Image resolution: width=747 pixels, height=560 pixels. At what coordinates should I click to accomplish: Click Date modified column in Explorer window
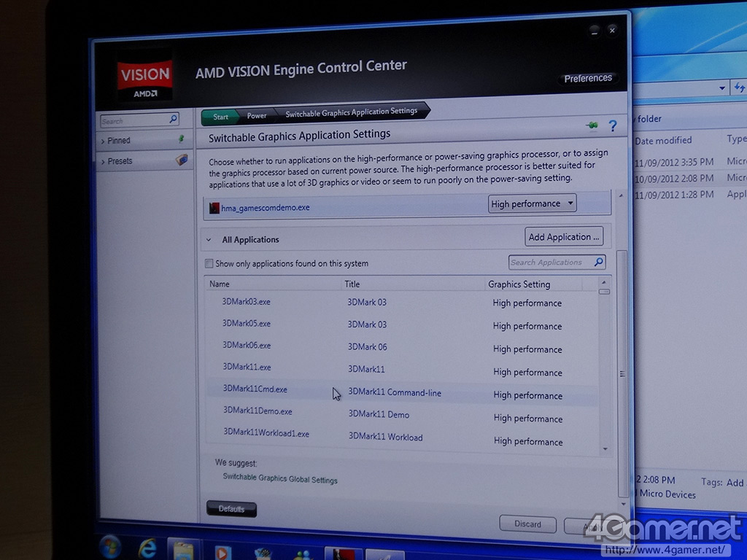(x=663, y=141)
